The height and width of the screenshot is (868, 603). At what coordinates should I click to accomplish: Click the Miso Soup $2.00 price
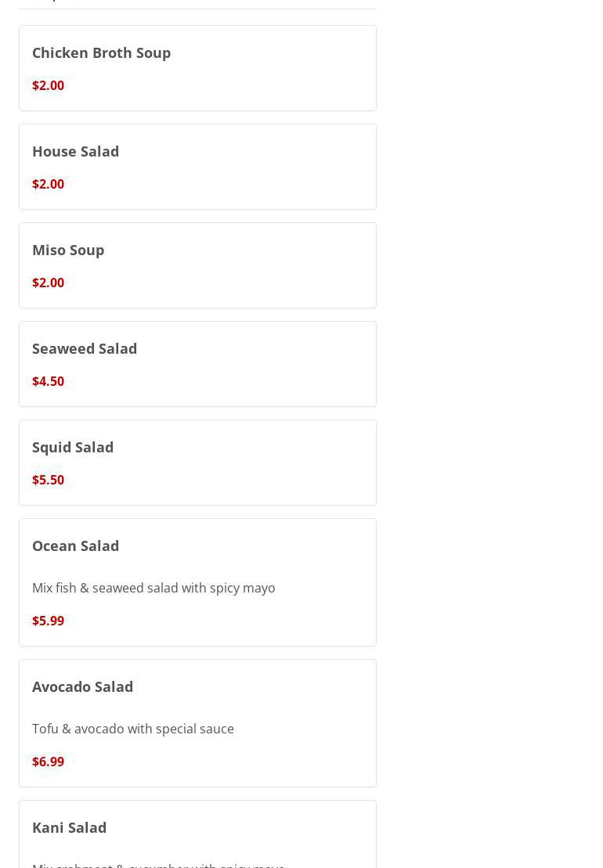click(48, 283)
